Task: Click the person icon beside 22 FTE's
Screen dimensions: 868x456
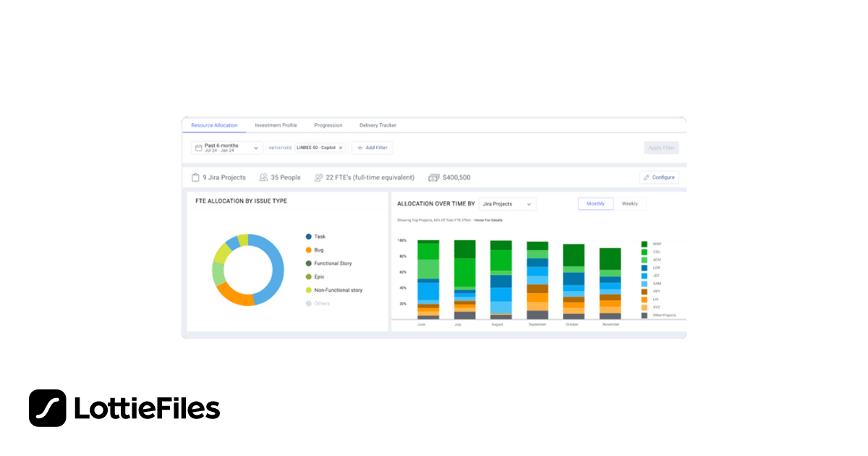Action: click(319, 177)
